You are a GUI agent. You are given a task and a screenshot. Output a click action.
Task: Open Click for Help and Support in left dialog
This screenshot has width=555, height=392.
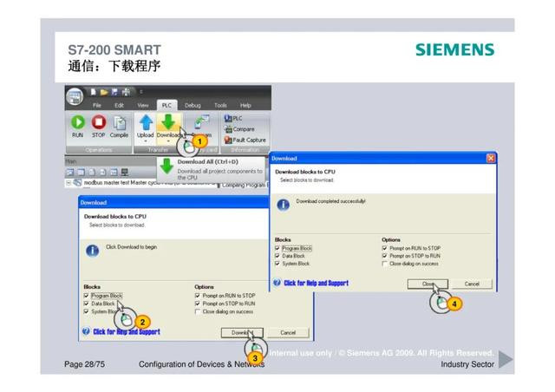coord(127,332)
